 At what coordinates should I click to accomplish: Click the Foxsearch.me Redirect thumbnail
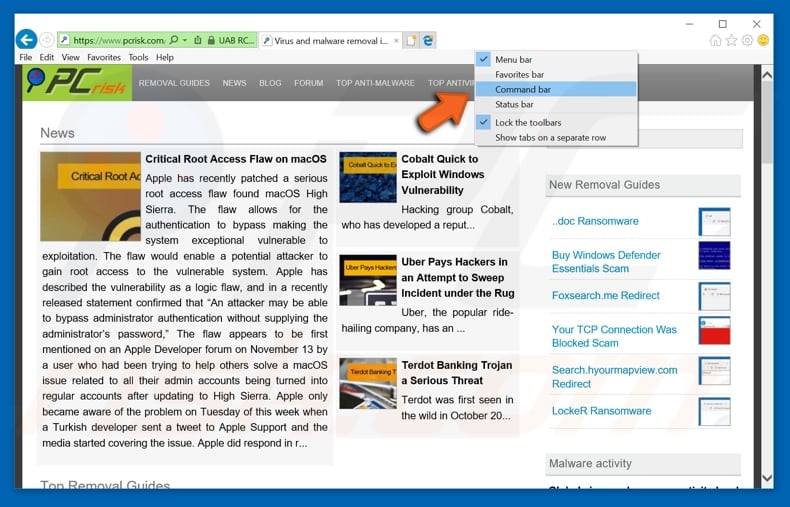point(714,296)
